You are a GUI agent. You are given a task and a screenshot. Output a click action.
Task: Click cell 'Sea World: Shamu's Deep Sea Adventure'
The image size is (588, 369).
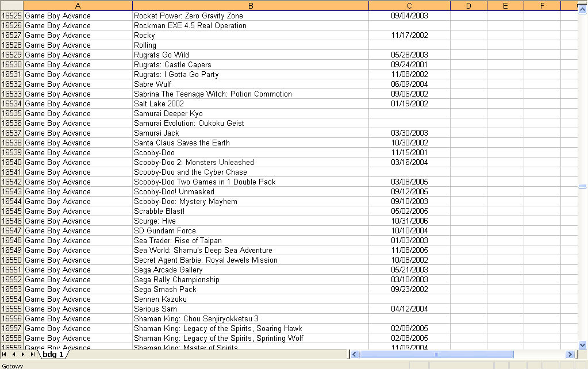[x=251, y=250]
